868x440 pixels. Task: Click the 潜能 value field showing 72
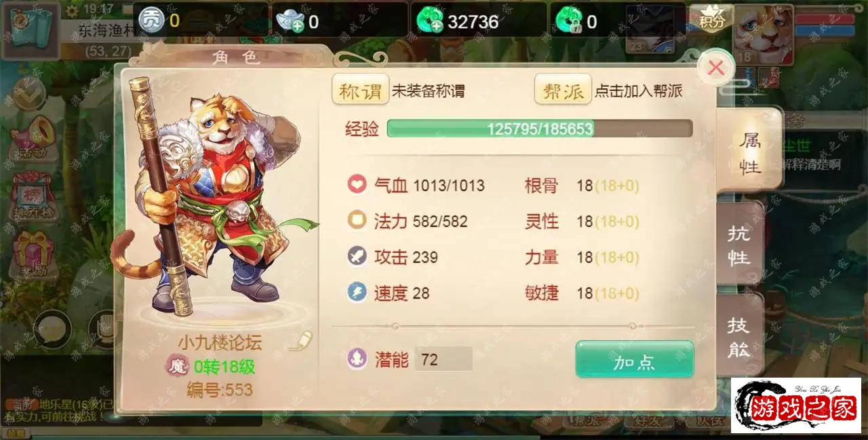[443, 359]
